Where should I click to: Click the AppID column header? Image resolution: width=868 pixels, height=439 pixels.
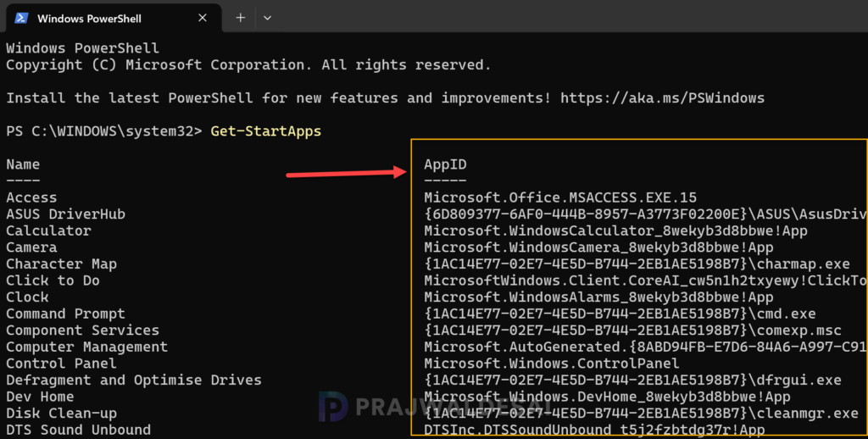pyautogui.click(x=445, y=164)
